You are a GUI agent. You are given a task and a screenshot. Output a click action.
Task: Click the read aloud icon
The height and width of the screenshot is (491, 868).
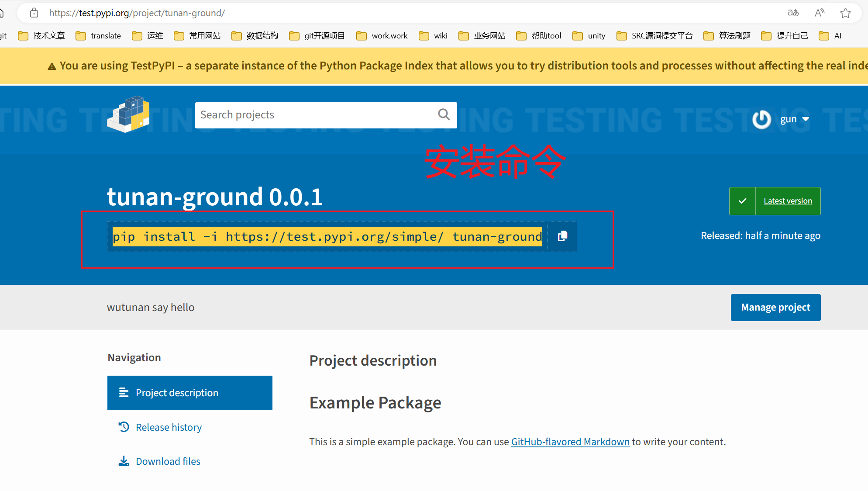point(820,13)
